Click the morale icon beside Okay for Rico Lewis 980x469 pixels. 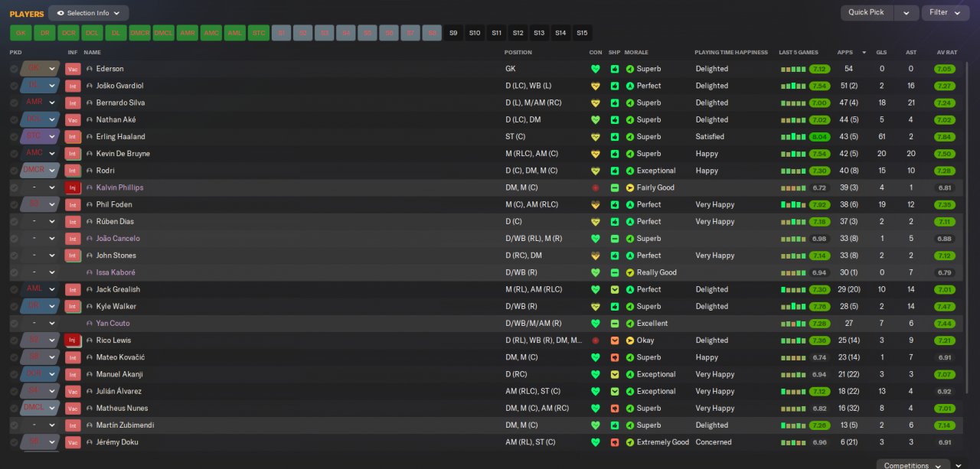(630, 340)
